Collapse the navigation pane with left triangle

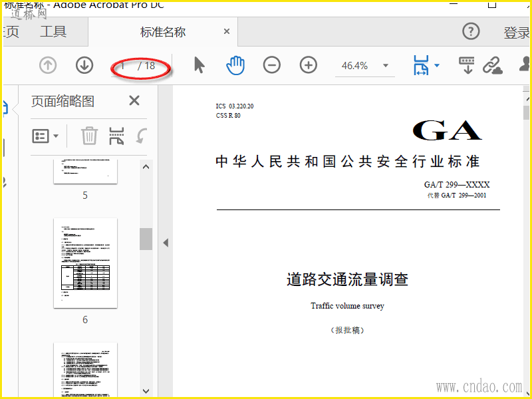(166, 243)
